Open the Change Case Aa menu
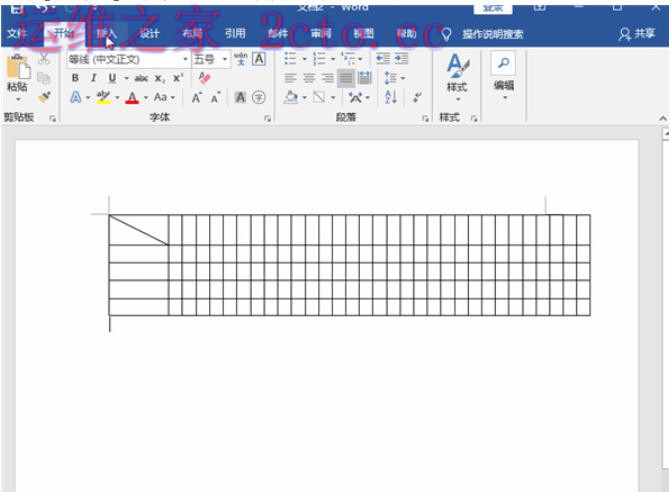 (160, 97)
